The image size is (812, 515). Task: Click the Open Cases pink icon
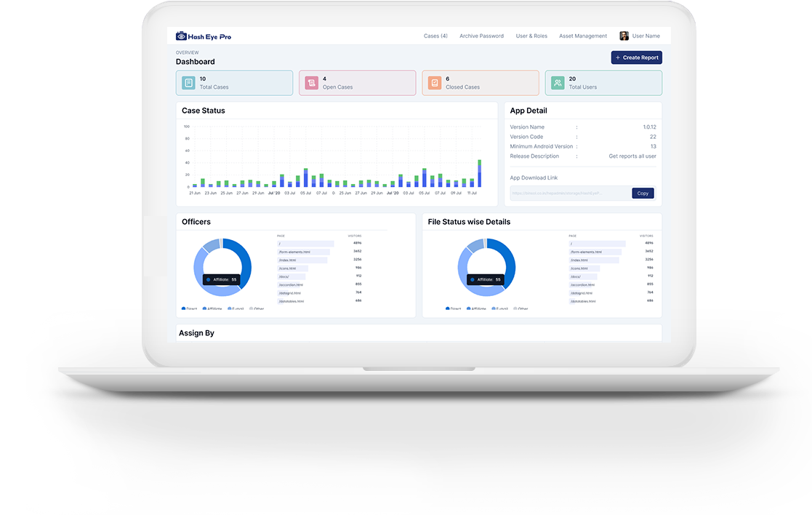point(312,83)
